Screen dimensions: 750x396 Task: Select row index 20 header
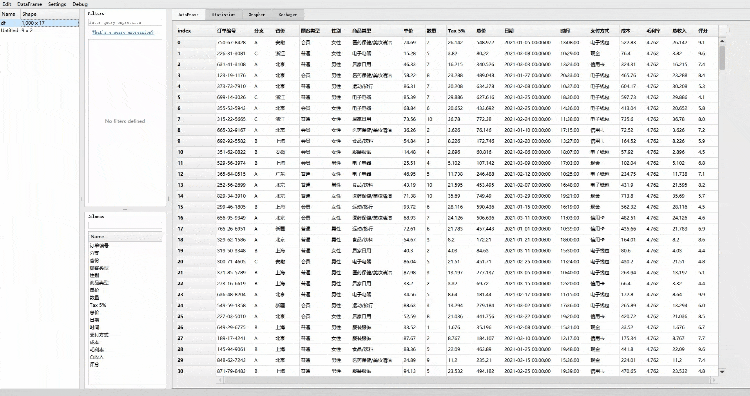(x=196, y=262)
